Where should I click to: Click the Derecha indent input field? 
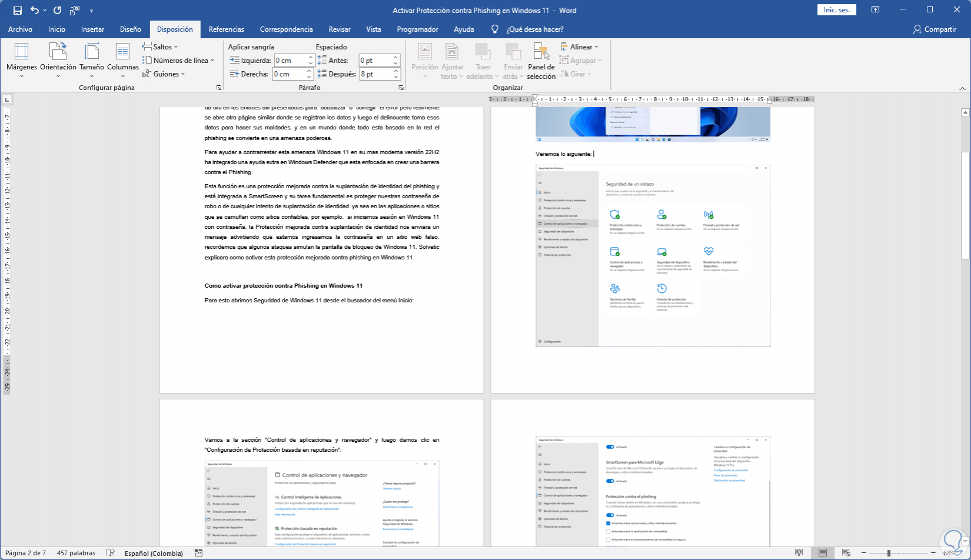pyautogui.click(x=290, y=74)
